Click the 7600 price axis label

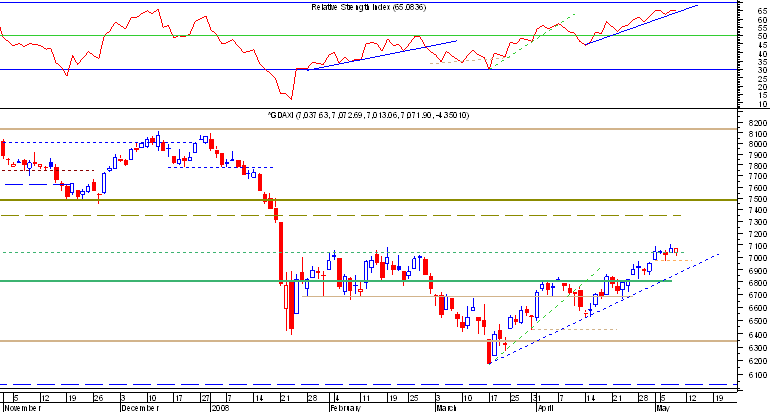point(758,188)
